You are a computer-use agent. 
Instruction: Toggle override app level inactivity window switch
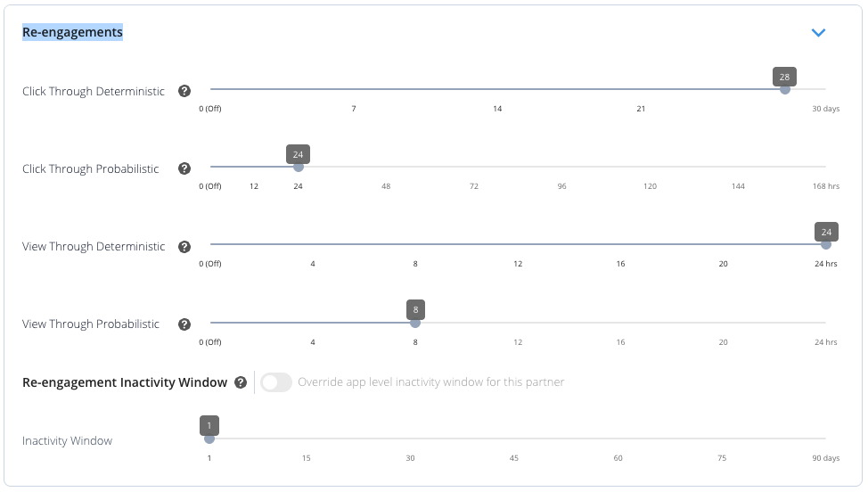tap(276, 382)
